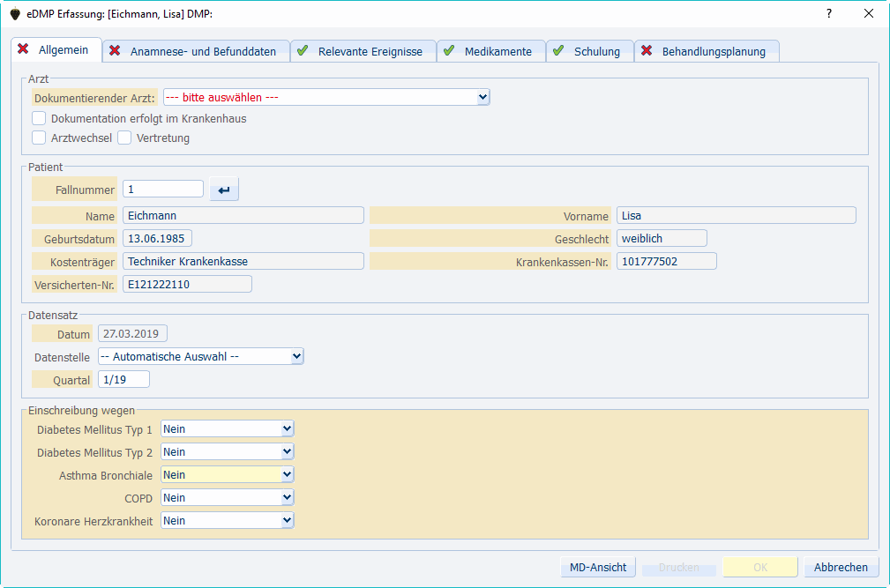Open the Datenstelle Automatische Auswahl dropdown
Viewport: 890px width, 588px height.
pyautogui.click(x=201, y=357)
